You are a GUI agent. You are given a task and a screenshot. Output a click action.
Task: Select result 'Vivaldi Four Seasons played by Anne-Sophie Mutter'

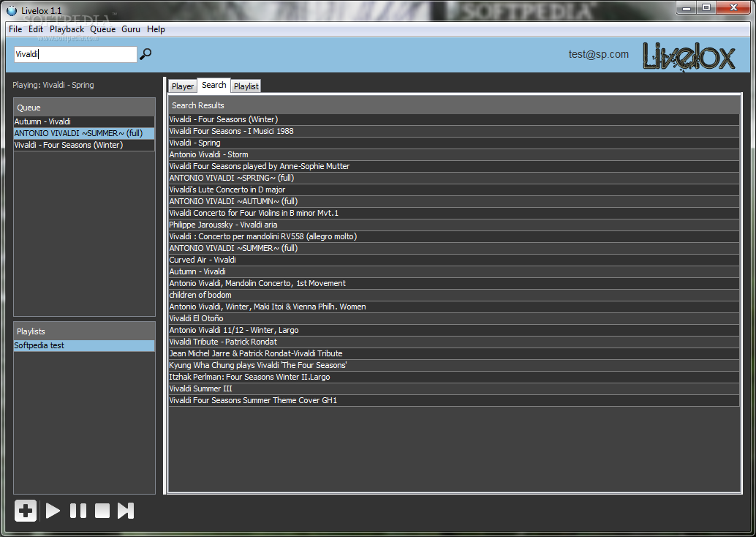pyautogui.click(x=454, y=166)
